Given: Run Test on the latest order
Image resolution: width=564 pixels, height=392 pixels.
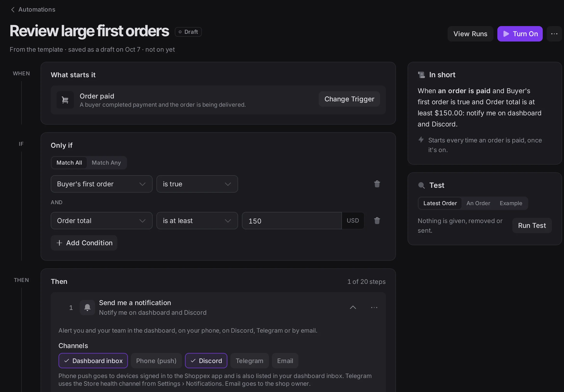Looking at the screenshot, I should point(532,225).
